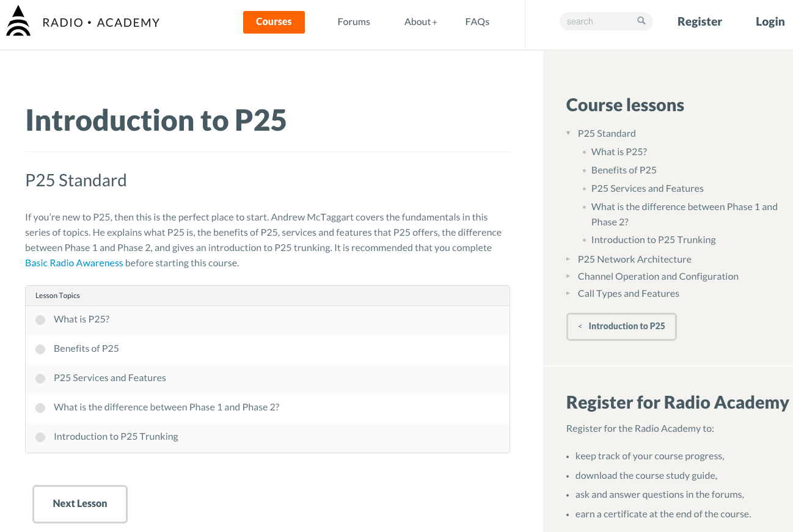This screenshot has width=793, height=532.
Task: Switch to the Forums page
Action: point(354,21)
